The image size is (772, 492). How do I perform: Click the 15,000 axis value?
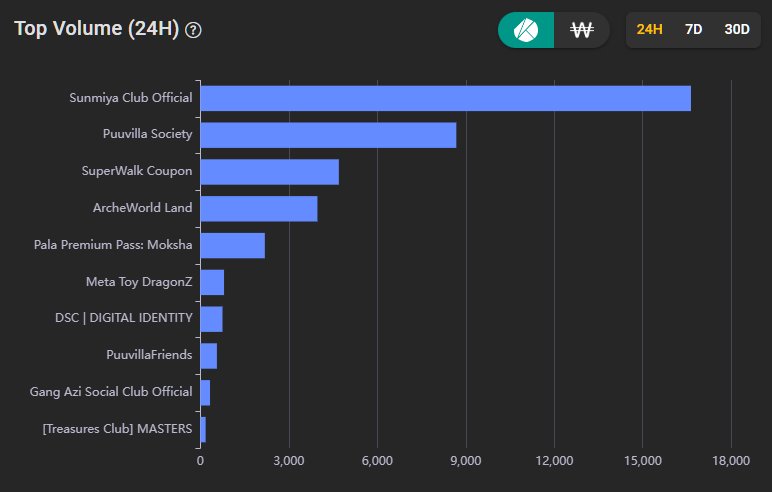(x=643, y=461)
